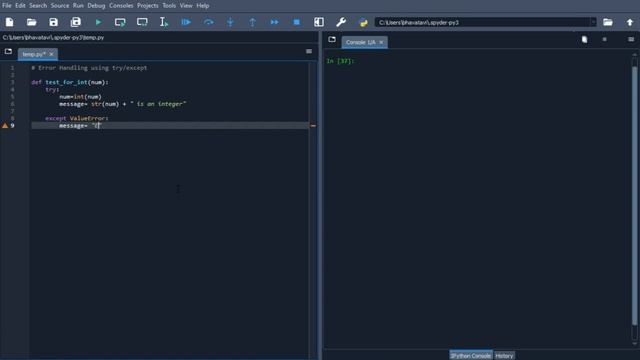Viewport: 640px width, 360px height.
Task: Open a file via the folder icon
Action: pos(31,22)
